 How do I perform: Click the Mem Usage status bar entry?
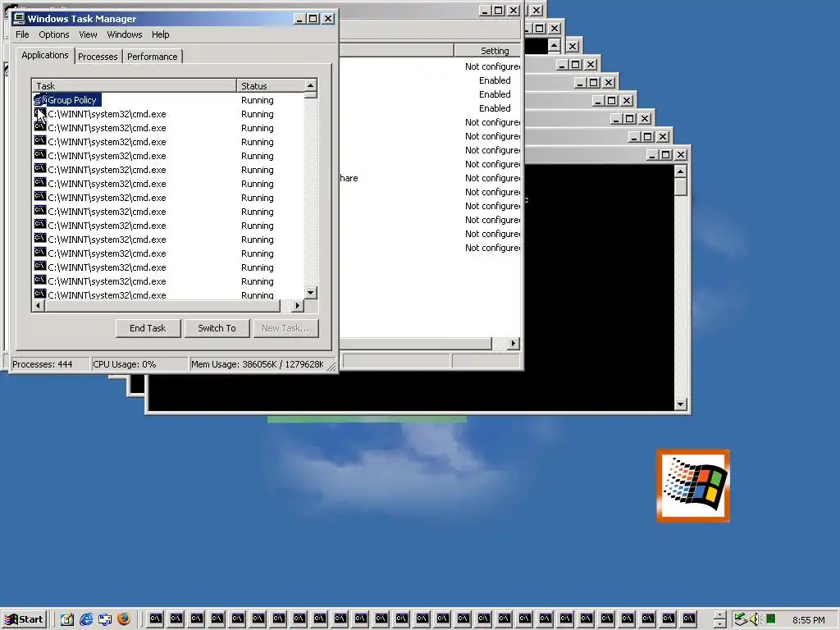(x=258, y=364)
